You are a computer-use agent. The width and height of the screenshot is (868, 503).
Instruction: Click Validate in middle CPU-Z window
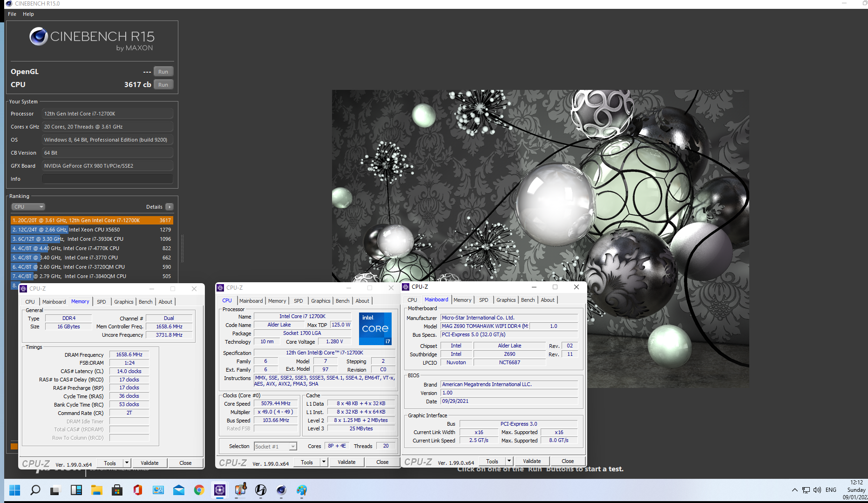point(346,462)
